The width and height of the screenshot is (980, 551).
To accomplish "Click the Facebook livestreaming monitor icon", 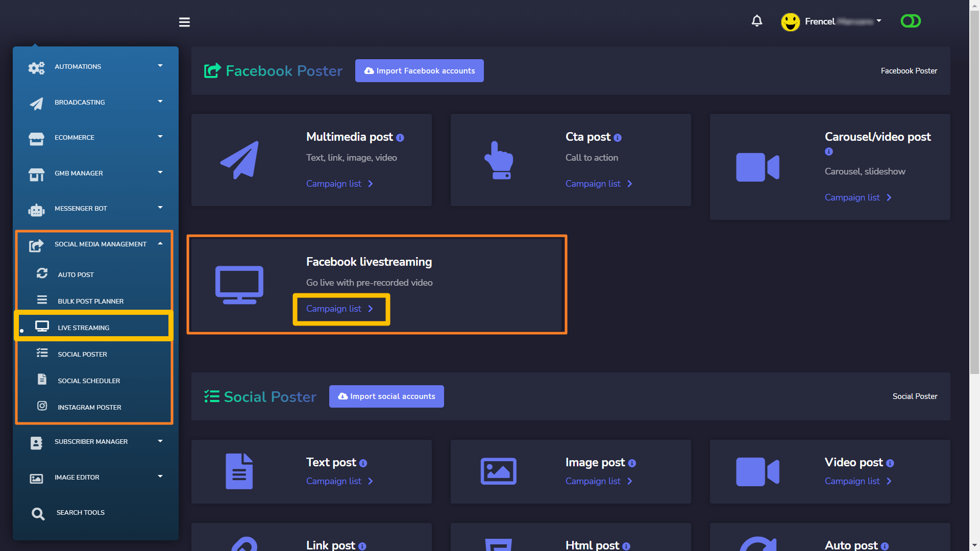I will (239, 285).
